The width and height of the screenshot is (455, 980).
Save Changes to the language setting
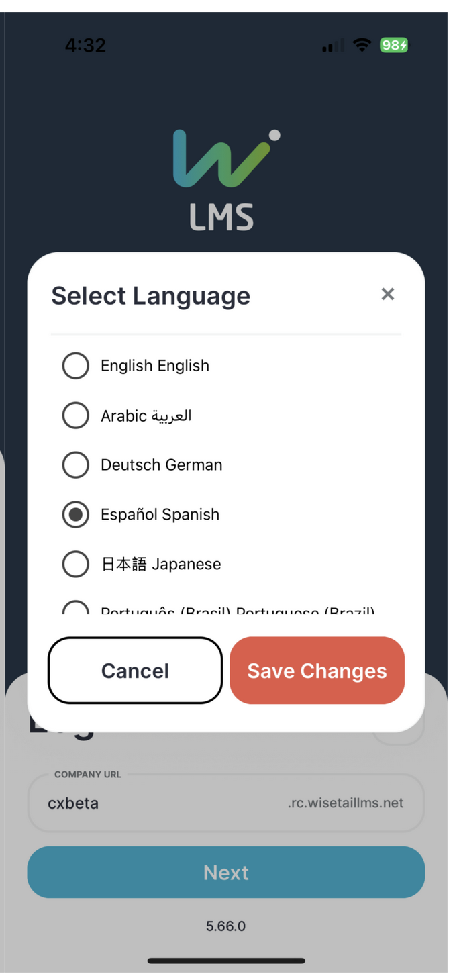pos(317,671)
